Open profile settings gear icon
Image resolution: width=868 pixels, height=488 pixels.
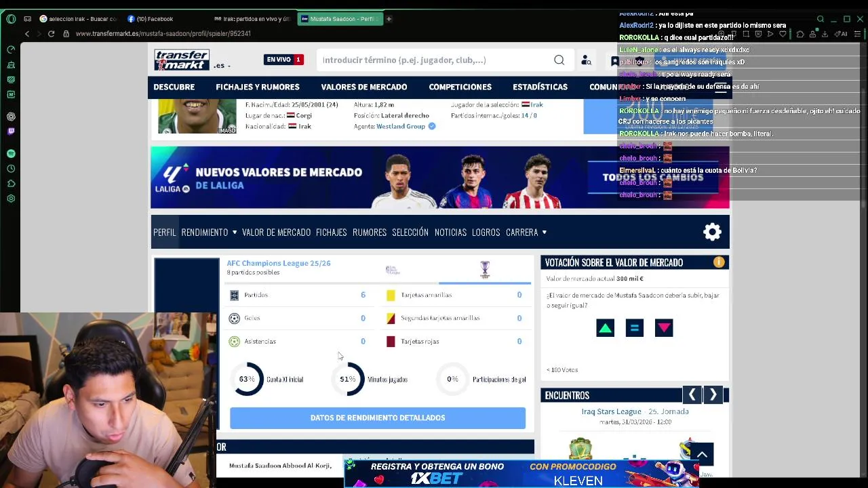712,232
